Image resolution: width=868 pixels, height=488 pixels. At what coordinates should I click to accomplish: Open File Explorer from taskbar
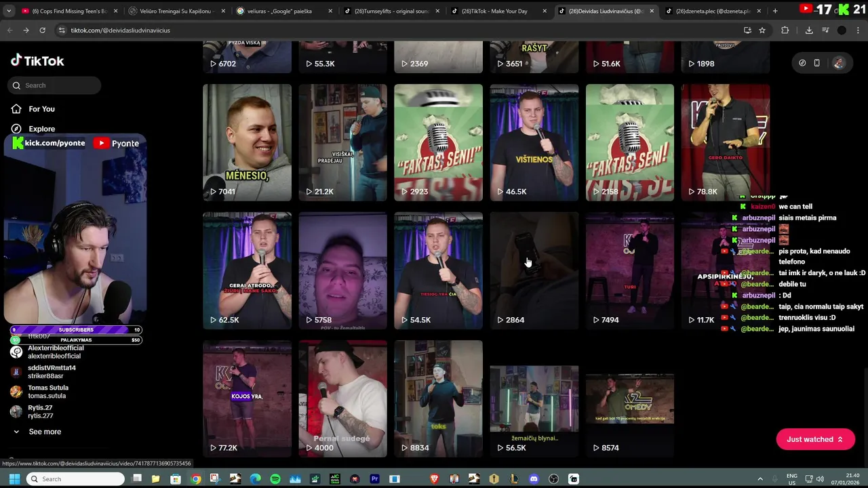pyautogui.click(x=155, y=479)
